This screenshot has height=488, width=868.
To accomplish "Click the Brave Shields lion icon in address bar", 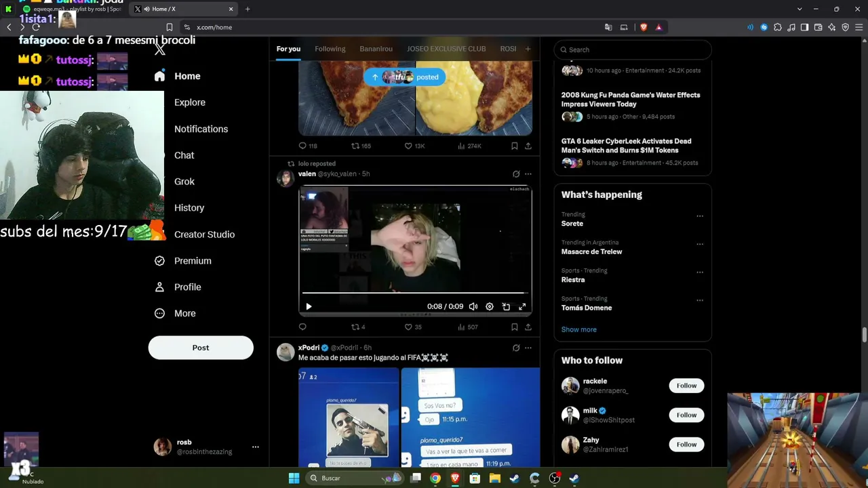I will coord(644,27).
